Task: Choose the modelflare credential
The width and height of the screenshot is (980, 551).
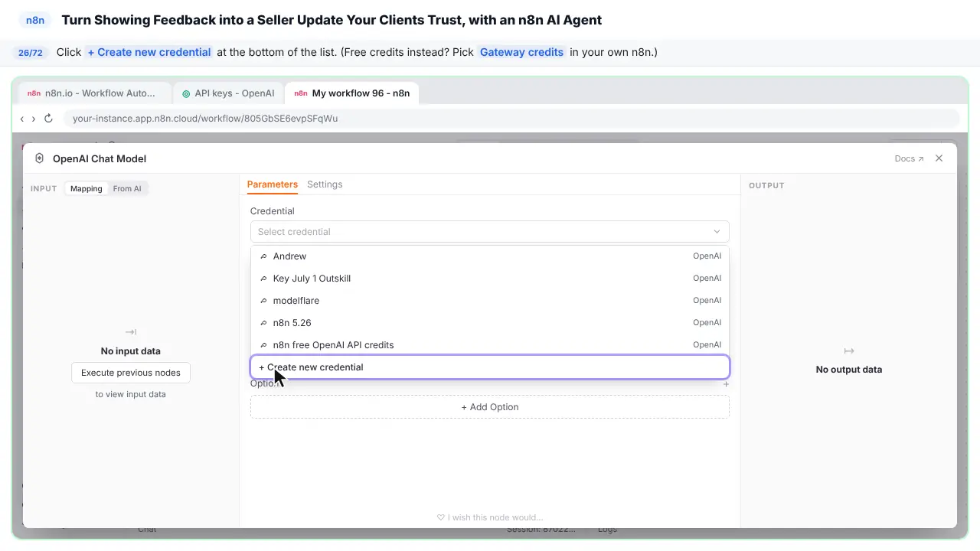Action: (490, 301)
